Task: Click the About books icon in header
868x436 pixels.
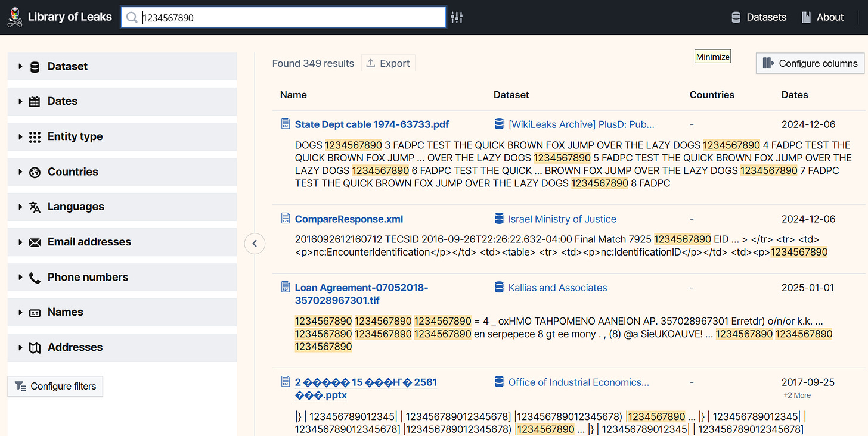Action: pyautogui.click(x=807, y=17)
